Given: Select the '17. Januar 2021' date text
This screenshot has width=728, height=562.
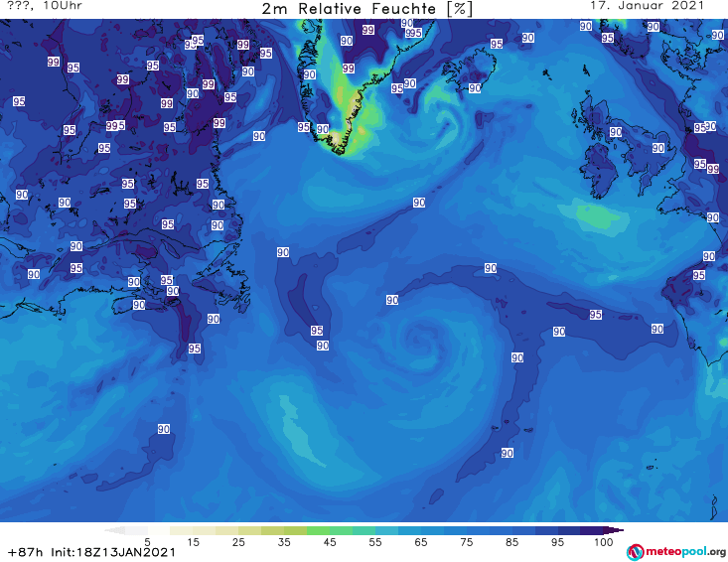Looking at the screenshot, I should point(647,6).
